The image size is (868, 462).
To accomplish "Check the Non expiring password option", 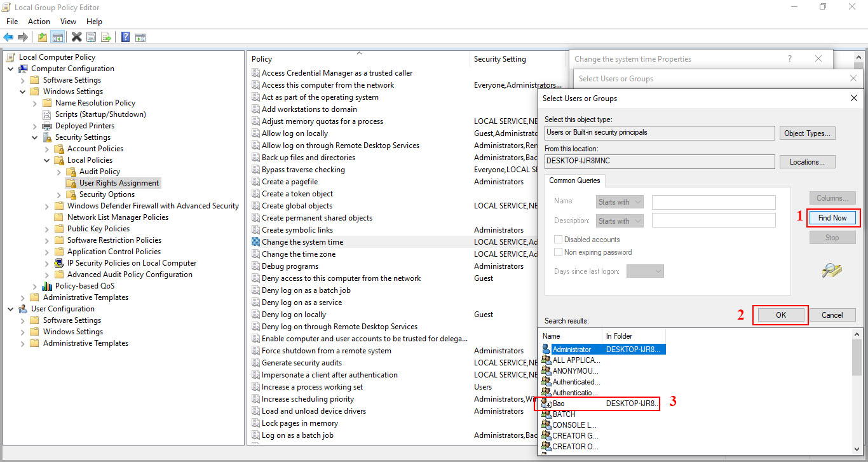I will [x=559, y=252].
